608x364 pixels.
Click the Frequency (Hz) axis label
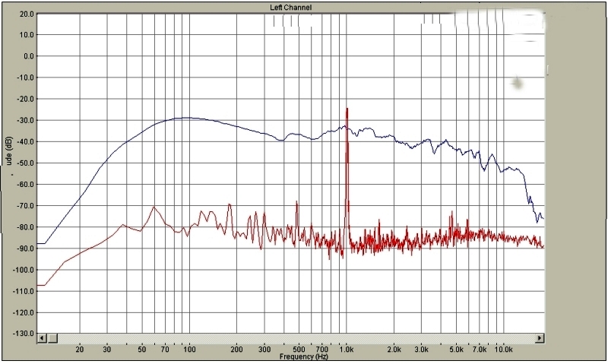[x=302, y=356]
